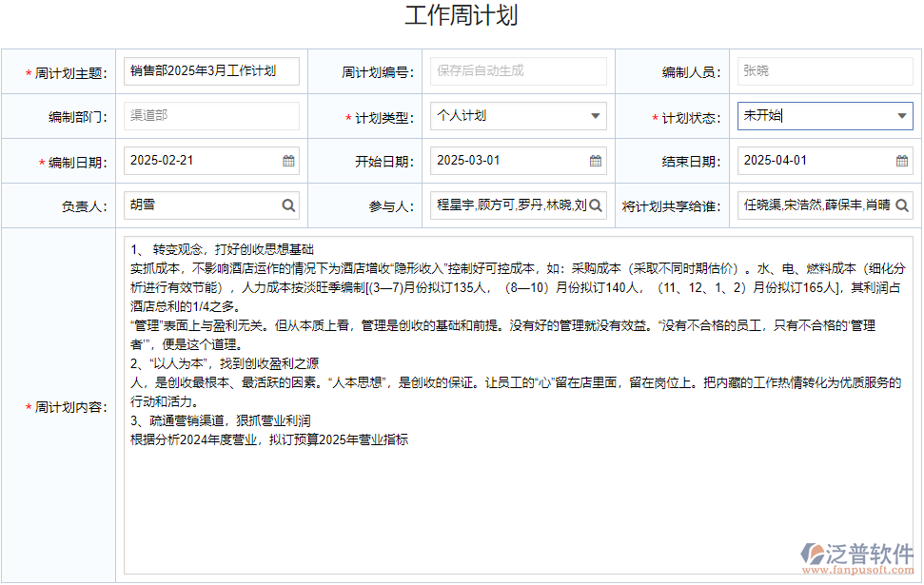Select the 周计划主题 input field
The height and width of the screenshot is (585, 924).
click(211, 70)
